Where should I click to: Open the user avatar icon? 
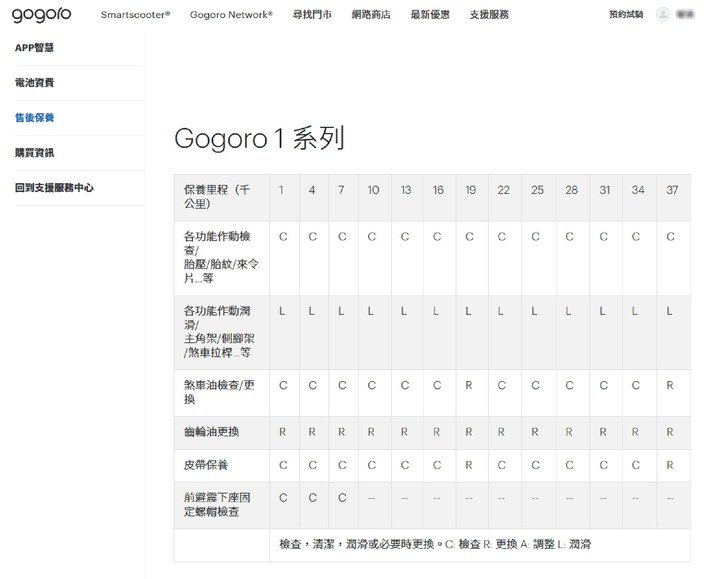[x=663, y=14]
